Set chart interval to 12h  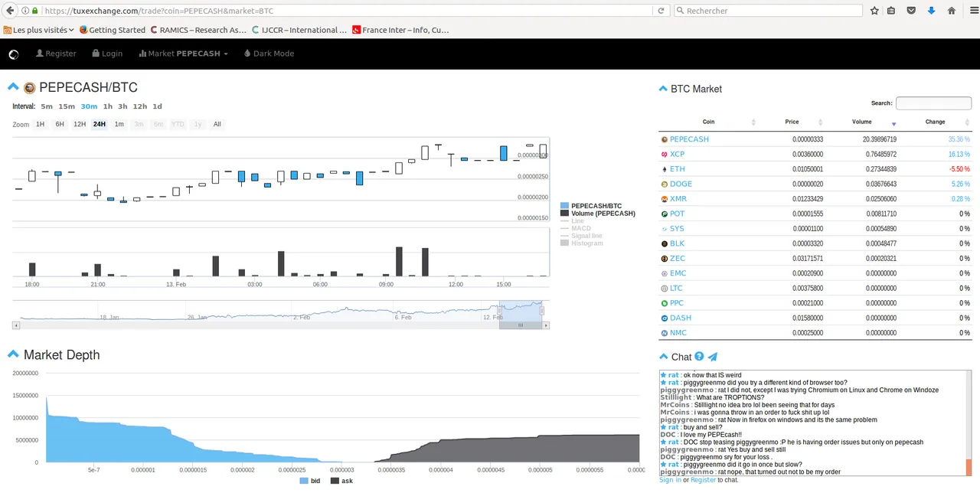139,106
